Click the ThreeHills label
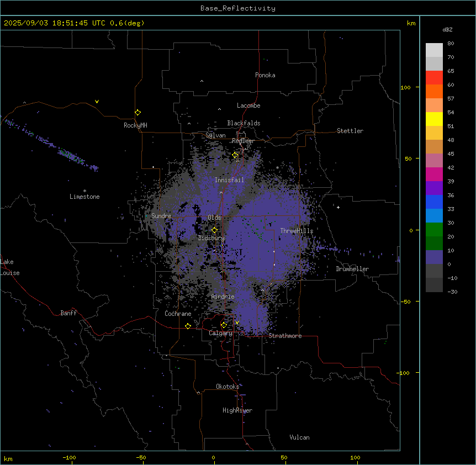The height and width of the screenshot is (465, 476). coord(297,231)
